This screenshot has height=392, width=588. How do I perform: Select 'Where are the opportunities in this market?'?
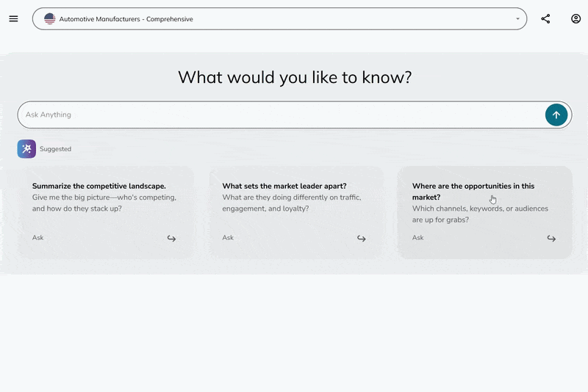coord(473,192)
